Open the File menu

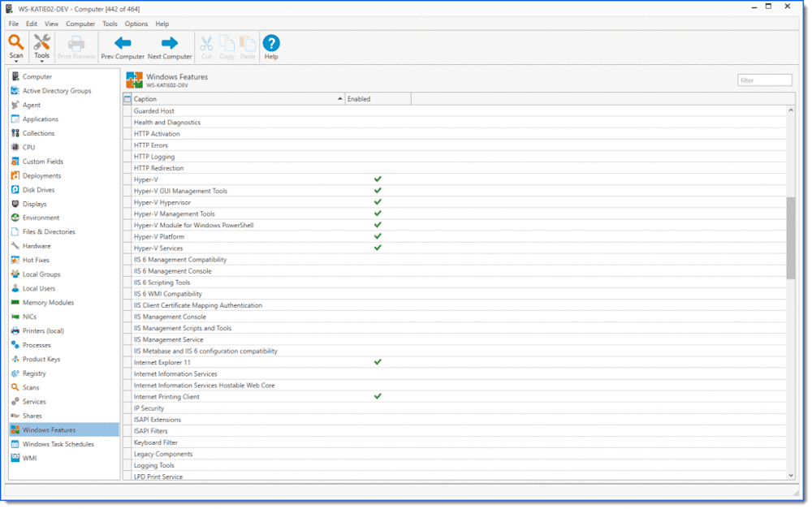(x=14, y=24)
